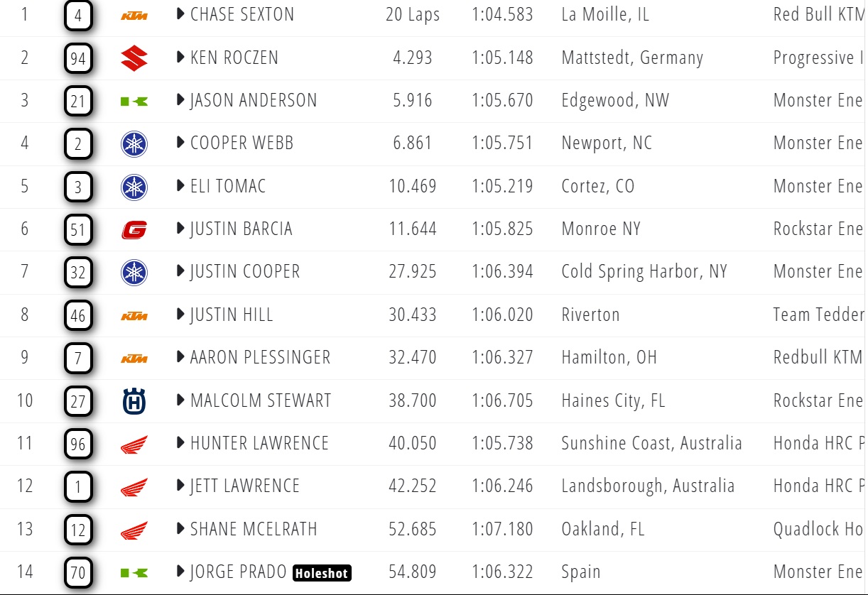The height and width of the screenshot is (595, 868).
Task: Click the Yamaha icon beside Justin Cooper
Action: click(x=133, y=271)
